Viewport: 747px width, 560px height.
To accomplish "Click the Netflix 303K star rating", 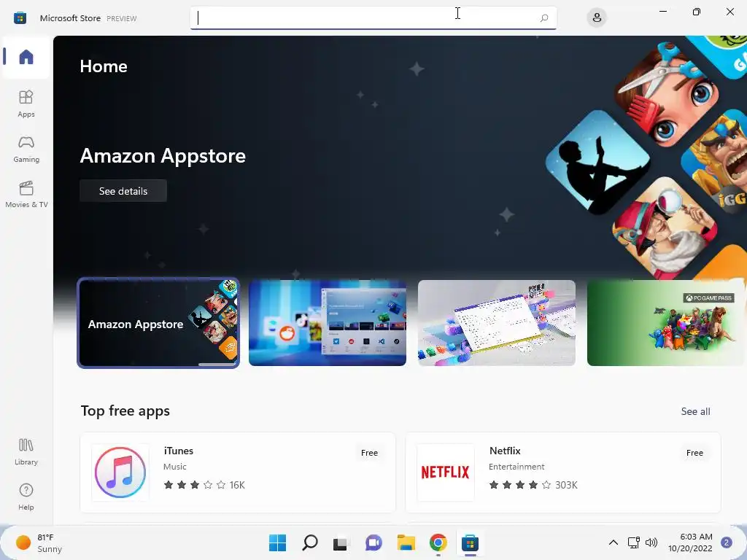I will pyautogui.click(x=533, y=485).
